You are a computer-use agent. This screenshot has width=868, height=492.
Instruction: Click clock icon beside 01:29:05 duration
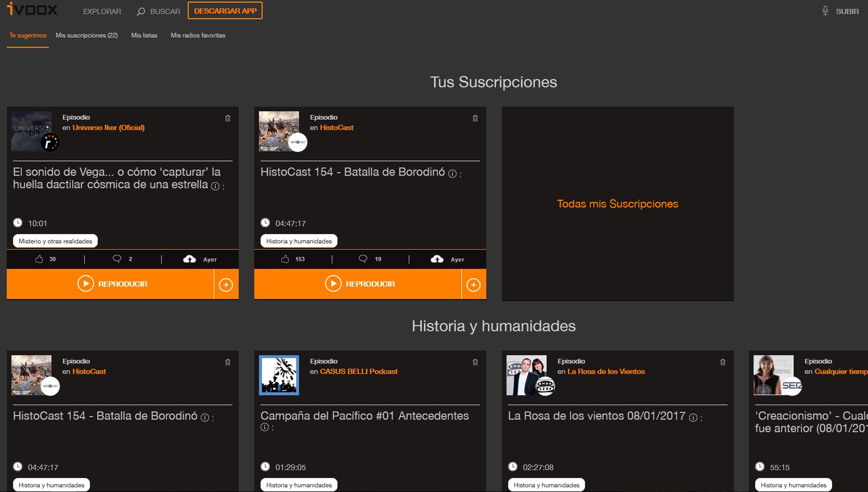tap(265, 467)
